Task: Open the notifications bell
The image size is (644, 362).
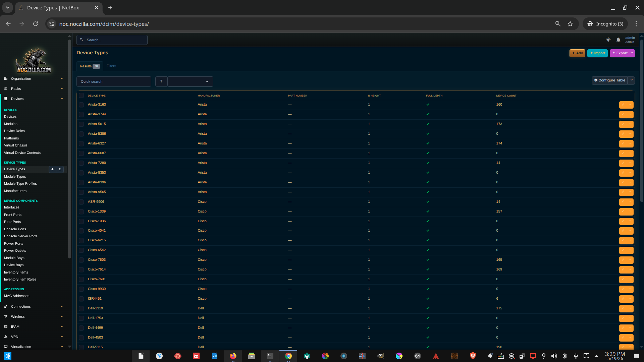Action: (x=618, y=40)
